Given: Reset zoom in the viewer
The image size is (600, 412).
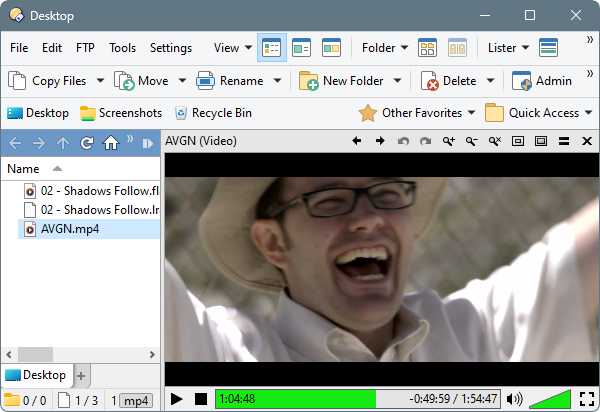Looking at the screenshot, I should tap(494, 141).
